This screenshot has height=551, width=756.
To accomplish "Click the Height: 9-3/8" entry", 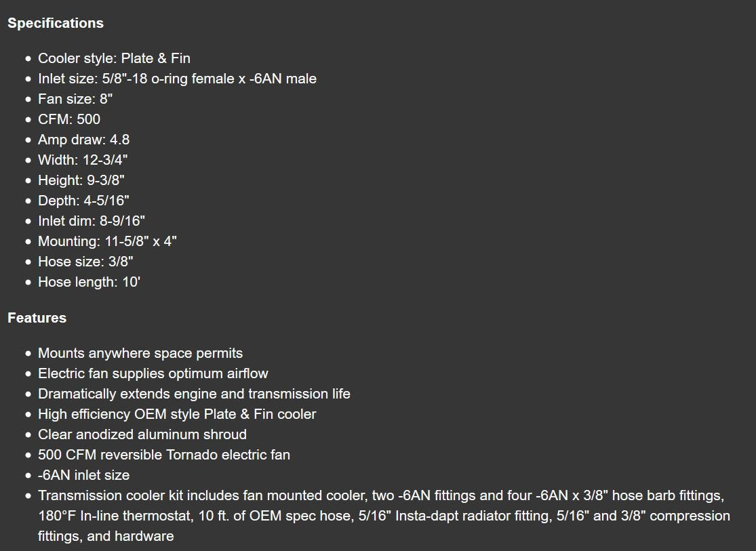I will click(x=81, y=180).
